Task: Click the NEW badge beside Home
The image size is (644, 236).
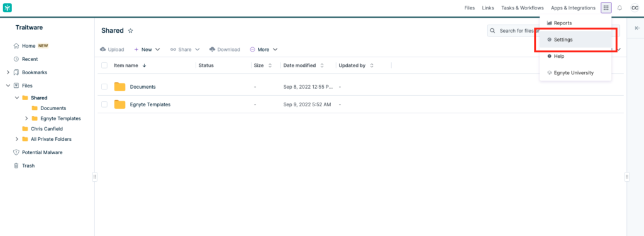Action: [43, 46]
